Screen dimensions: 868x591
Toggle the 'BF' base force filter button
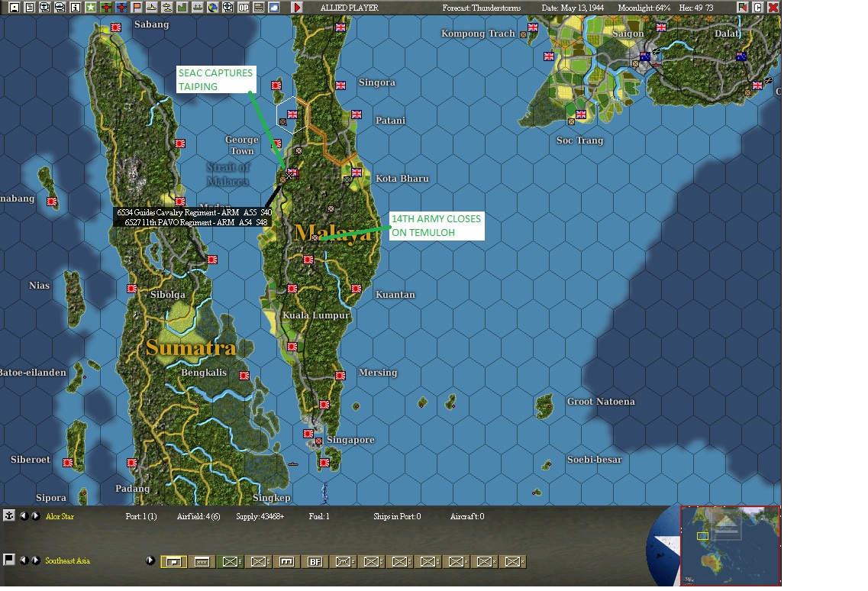(315, 562)
